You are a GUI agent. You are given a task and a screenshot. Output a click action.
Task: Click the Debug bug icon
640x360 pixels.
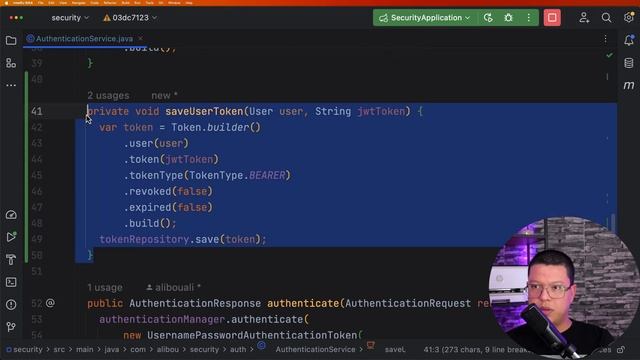508,18
